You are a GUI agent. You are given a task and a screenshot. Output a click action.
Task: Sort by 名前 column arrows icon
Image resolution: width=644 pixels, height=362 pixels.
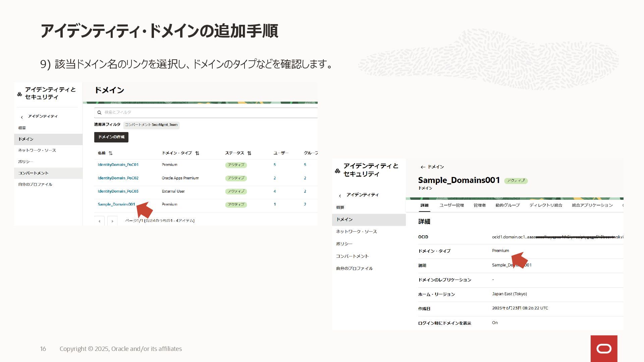pos(111,153)
